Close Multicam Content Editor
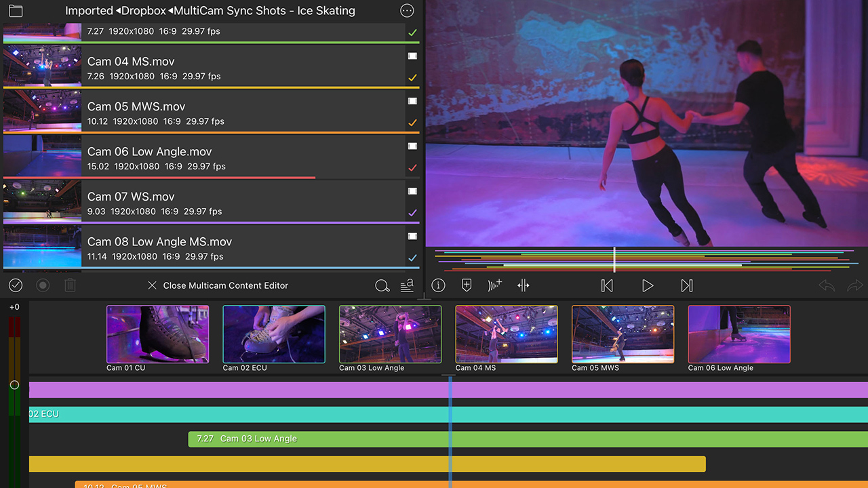The height and width of the screenshot is (488, 868). pos(218,285)
